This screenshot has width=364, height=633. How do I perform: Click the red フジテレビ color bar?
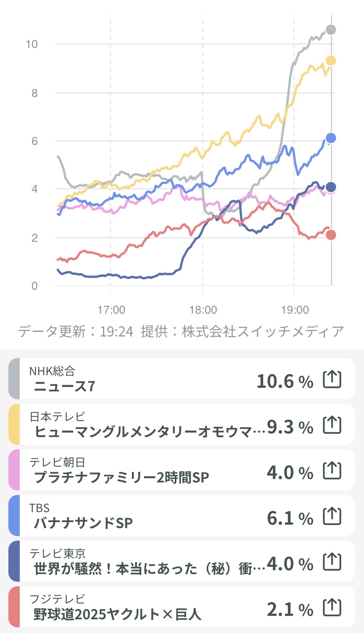click(14, 607)
